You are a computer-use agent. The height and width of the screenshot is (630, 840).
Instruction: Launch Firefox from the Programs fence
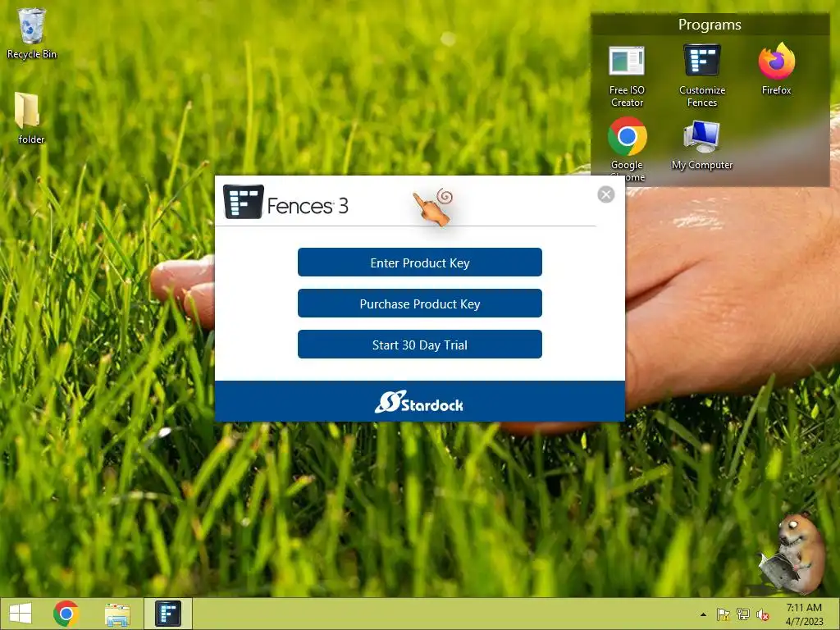coord(776,70)
